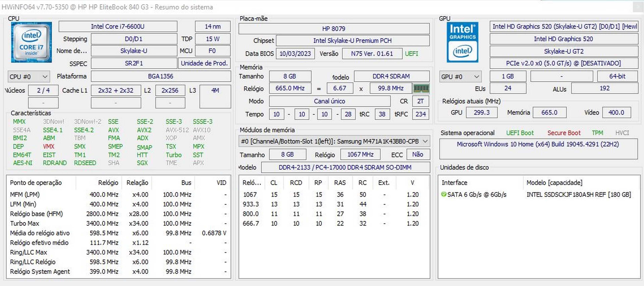Click the 14 nm process field
The image size is (644, 286).
click(212, 26)
